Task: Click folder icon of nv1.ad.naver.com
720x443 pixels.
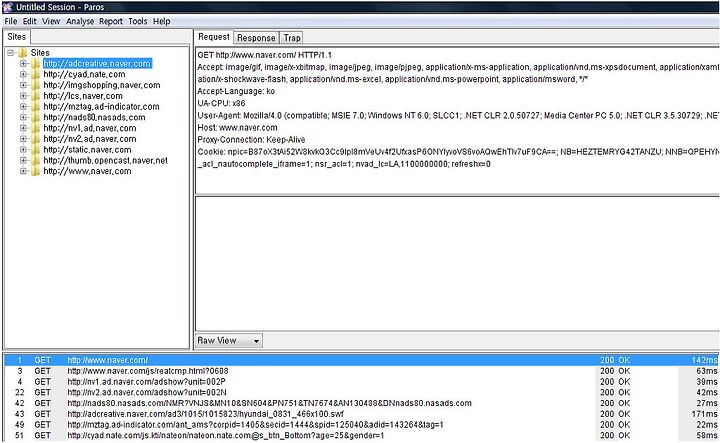Action: pos(35,128)
